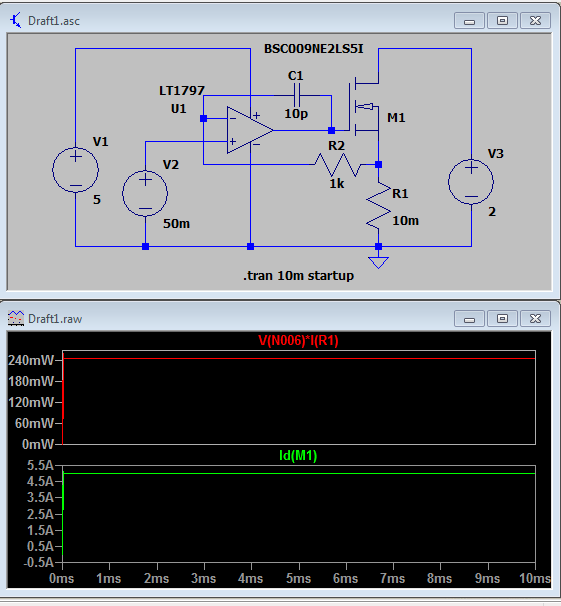The image size is (561, 606).
Task: Click the value 5 of V1
Action: tap(97, 200)
